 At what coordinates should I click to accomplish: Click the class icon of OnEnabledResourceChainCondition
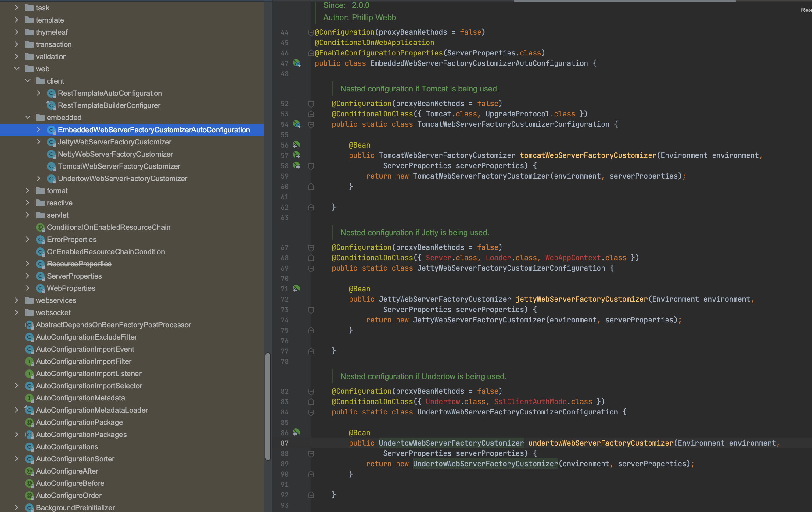(41, 252)
